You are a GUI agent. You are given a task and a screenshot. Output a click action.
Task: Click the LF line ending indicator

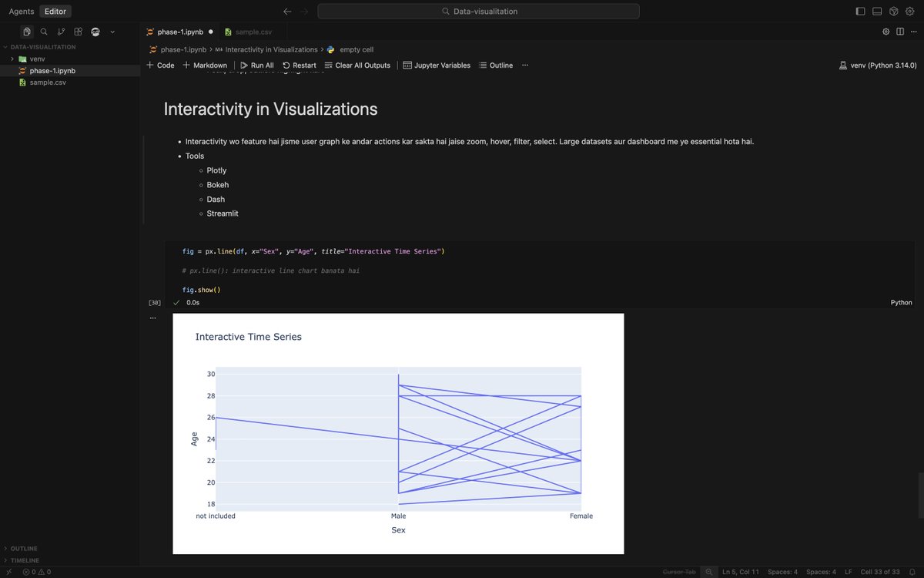tap(848, 572)
